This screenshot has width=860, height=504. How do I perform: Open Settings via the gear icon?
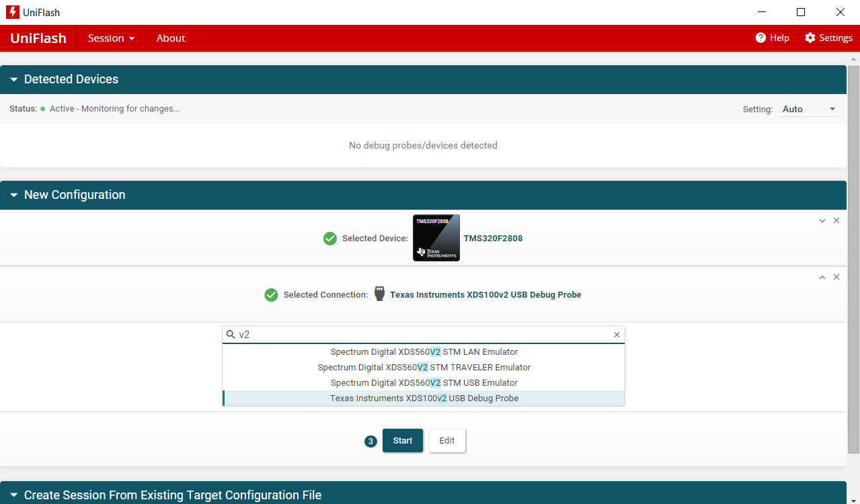point(810,38)
